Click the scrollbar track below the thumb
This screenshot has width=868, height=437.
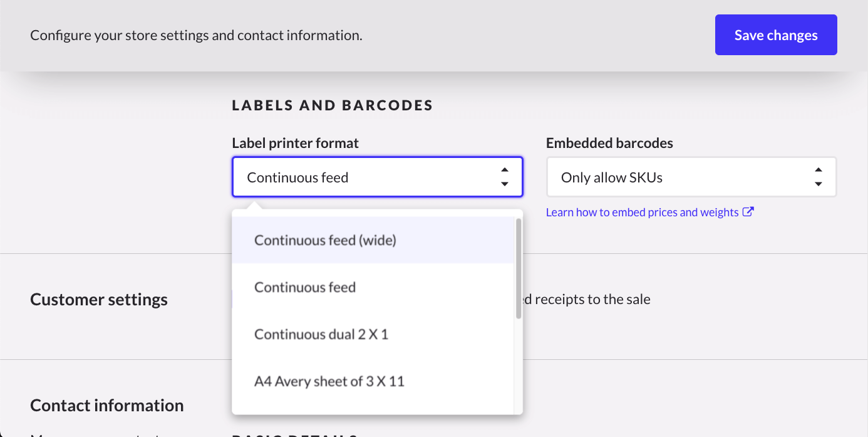[519, 370]
